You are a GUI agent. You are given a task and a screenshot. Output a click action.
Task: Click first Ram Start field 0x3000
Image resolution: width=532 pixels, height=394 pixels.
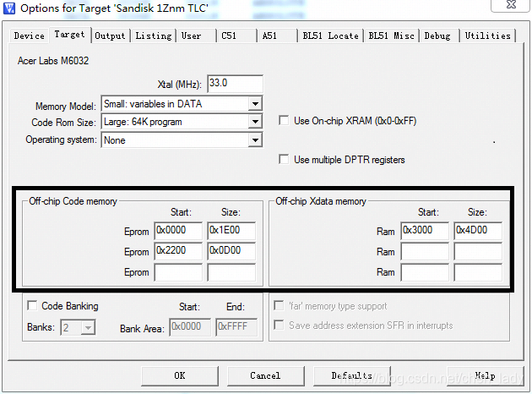[425, 231]
